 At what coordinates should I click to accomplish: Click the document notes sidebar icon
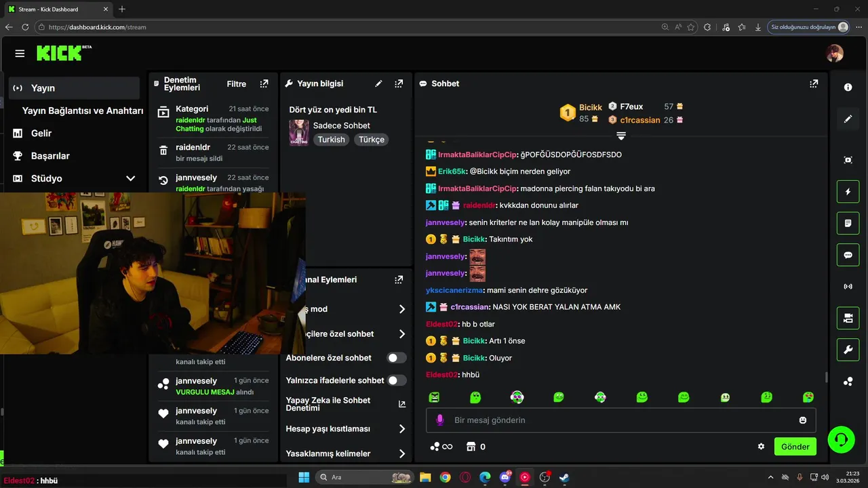(x=848, y=223)
